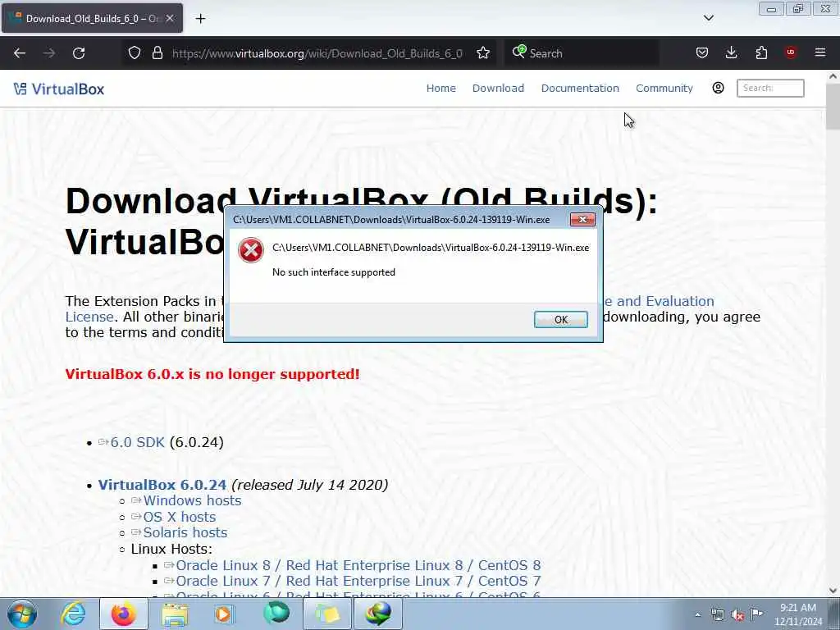
Task: Open the Internet Download Manager taskbar icon
Action: (x=378, y=614)
